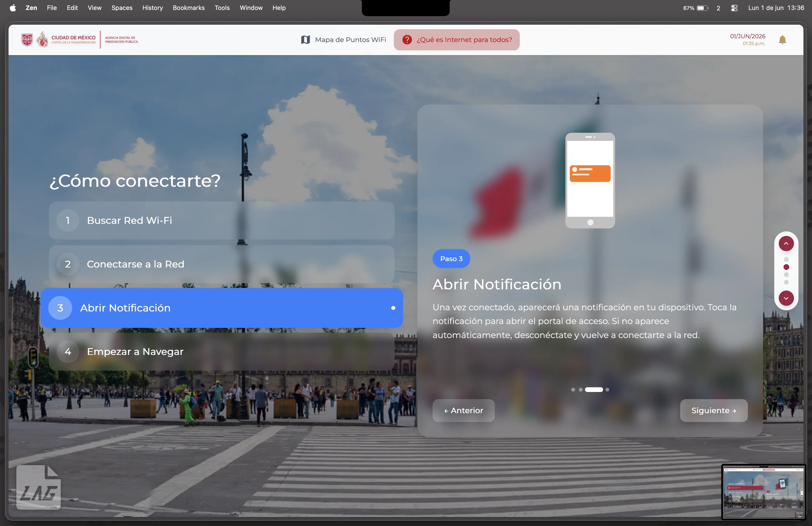This screenshot has width=812, height=526.
Task: Go back with the Anterior button
Action: point(463,411)
